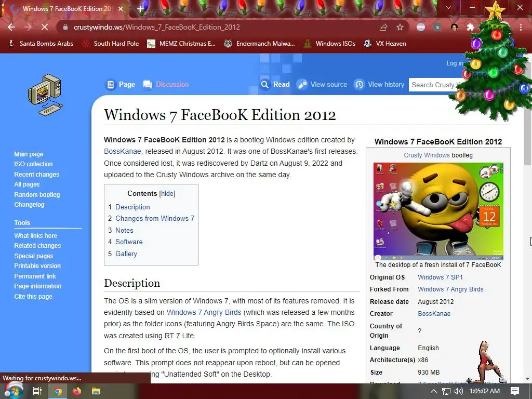
Task: Open Recent changes in sidebar
Action: pos(37,175)
